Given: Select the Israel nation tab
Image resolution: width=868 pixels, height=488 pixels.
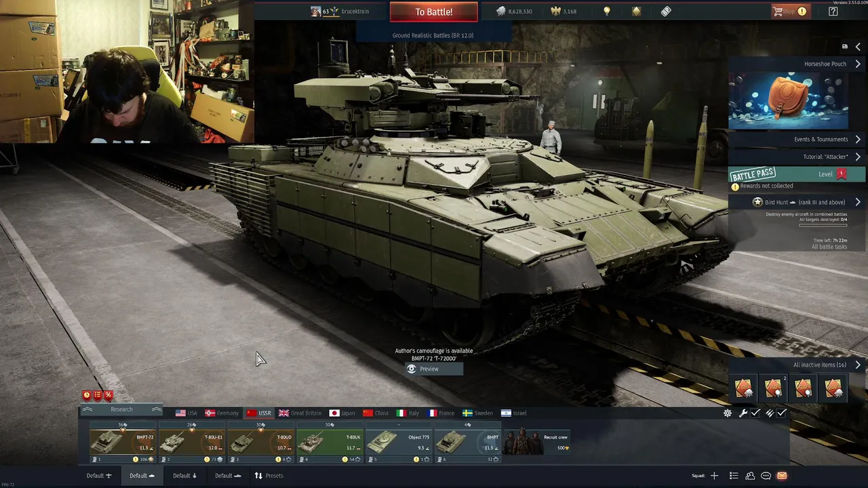Looking at the screenshot, I should pyautogui.click(x=514, y=413).
